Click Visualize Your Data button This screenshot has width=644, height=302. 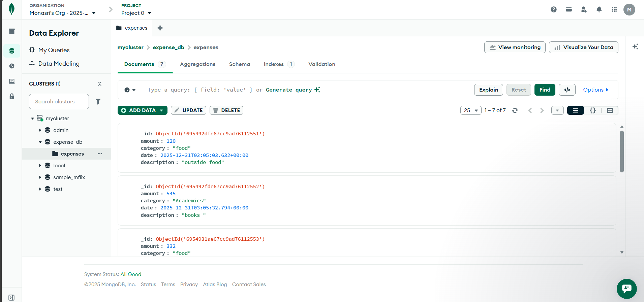(584, 47)
